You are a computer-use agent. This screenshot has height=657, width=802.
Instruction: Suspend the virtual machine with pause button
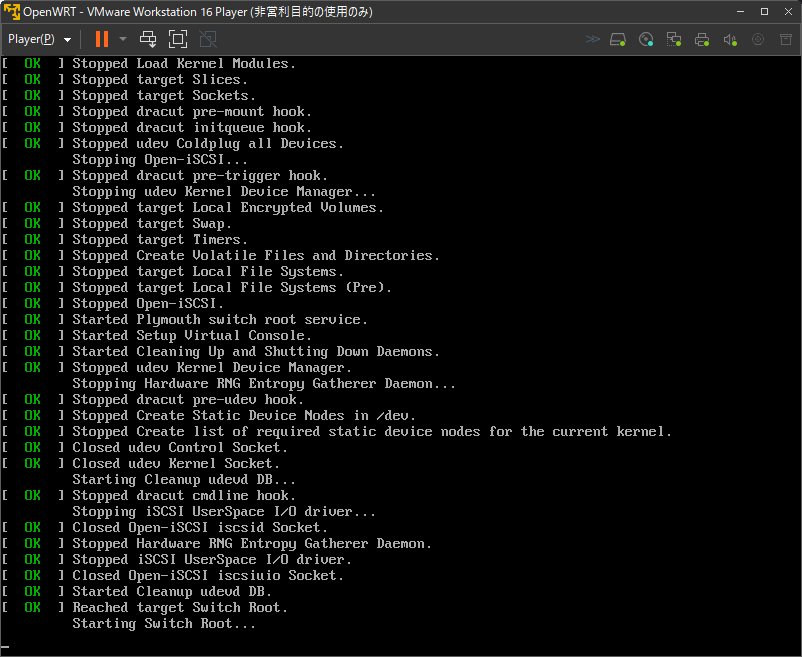[x=102, y=39]
